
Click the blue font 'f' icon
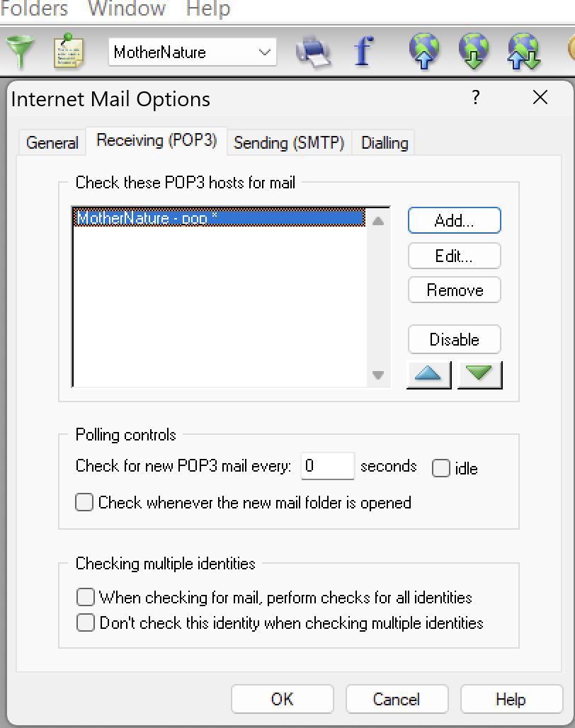point(363,51)
